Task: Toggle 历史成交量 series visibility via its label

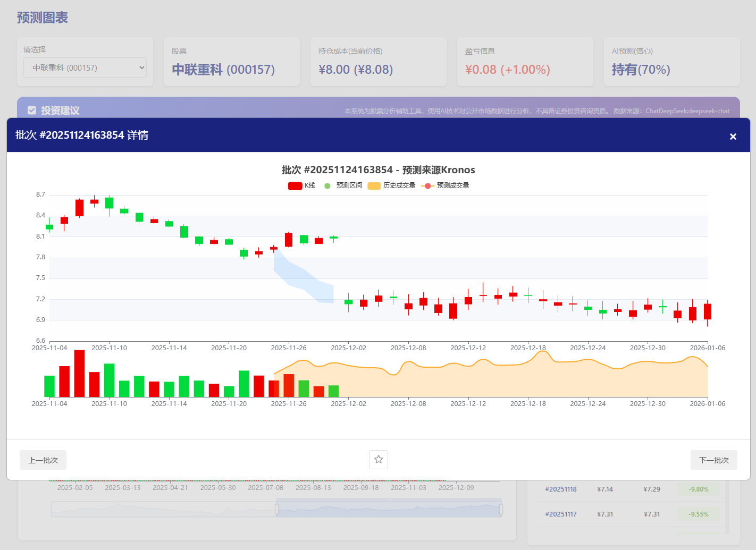Action: pos(399,185)
